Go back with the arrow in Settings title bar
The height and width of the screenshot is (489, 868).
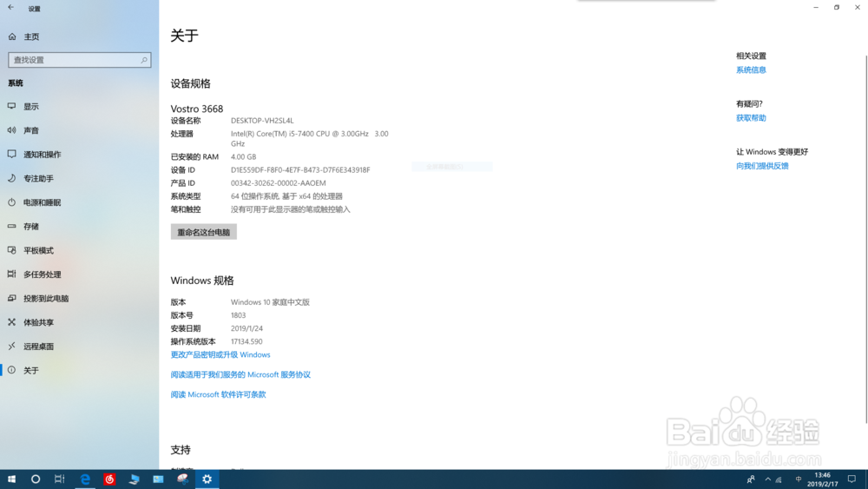click(x=11, y=8)
